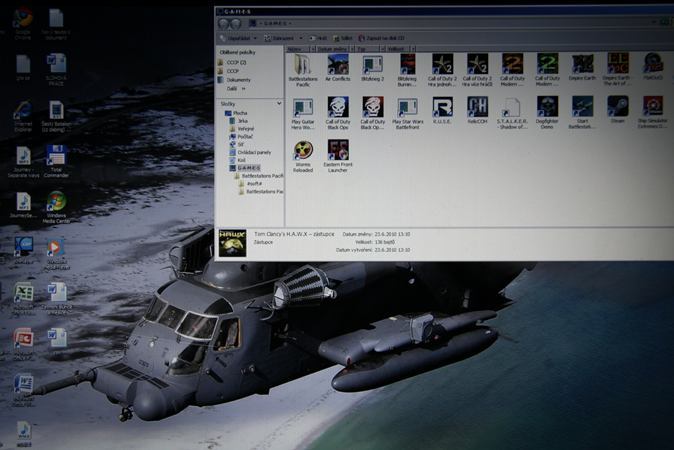
Task: Open the R.U.S.E. shortcut
Action: coord(442,111)
